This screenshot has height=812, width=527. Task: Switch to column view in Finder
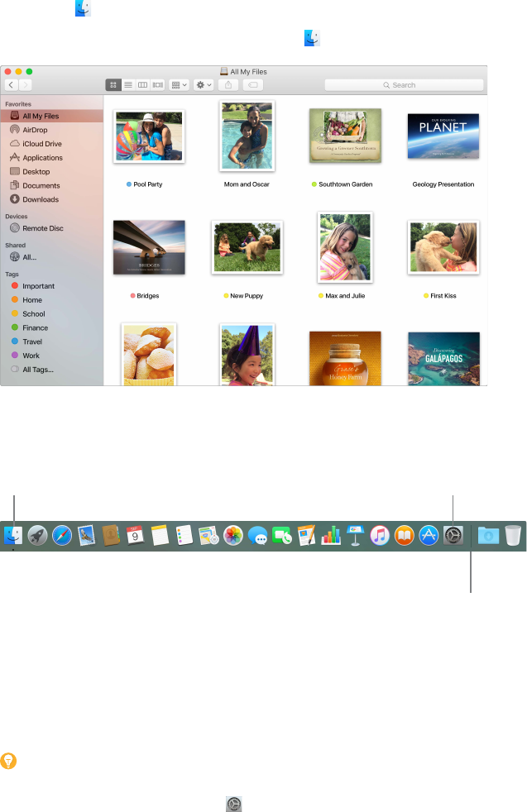[142, 84]
